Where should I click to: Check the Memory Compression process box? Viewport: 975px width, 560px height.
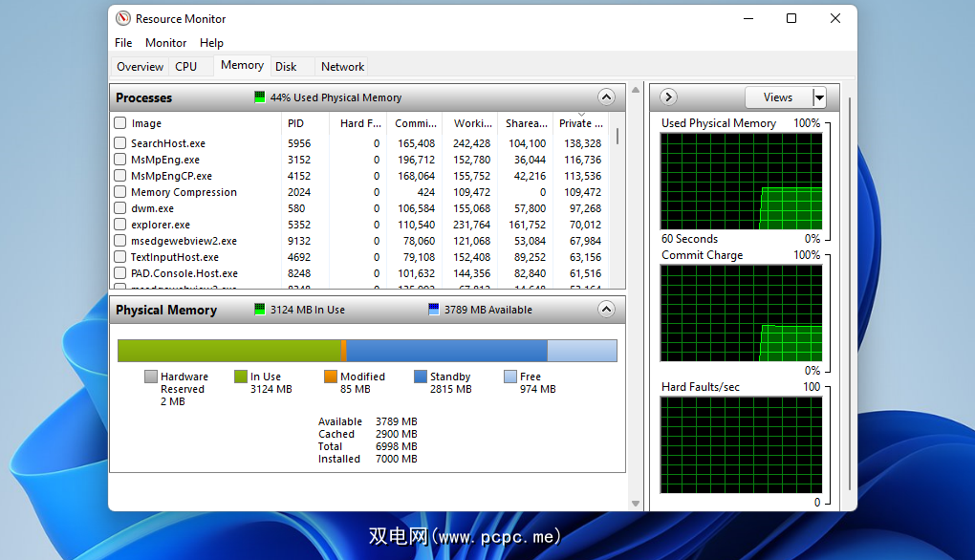pyautogui.click(x=120, y=191)
